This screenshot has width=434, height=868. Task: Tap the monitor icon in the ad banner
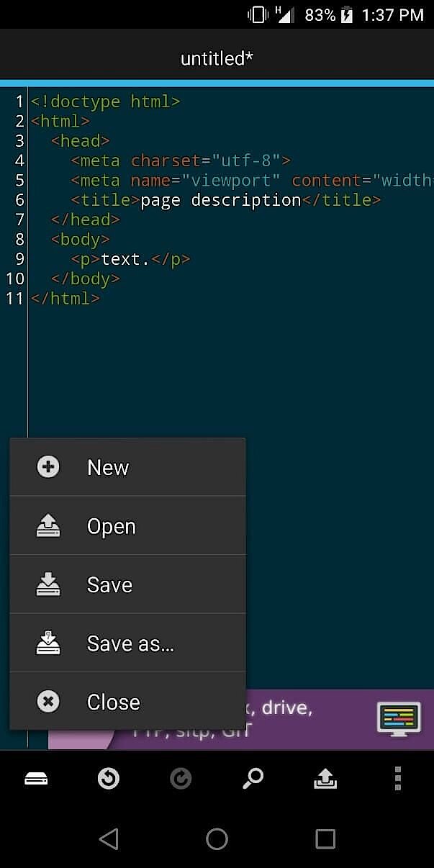(398, 718)
